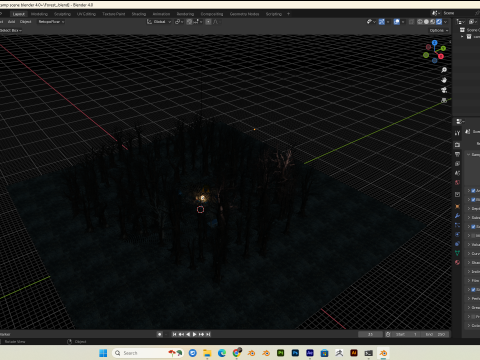
Task: Open the Global transform orientation dropdown
Action: (x=159, y=22)
